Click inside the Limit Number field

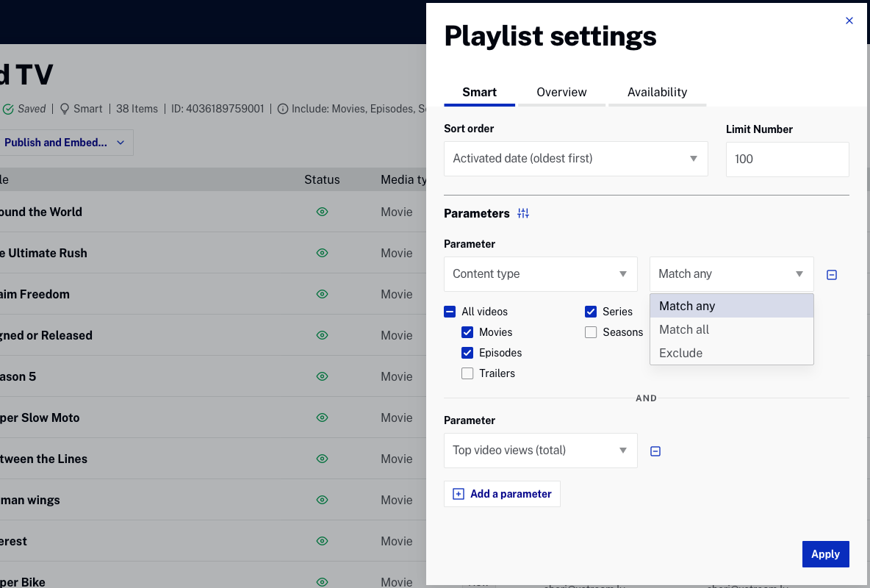click(x=787, y=159)
